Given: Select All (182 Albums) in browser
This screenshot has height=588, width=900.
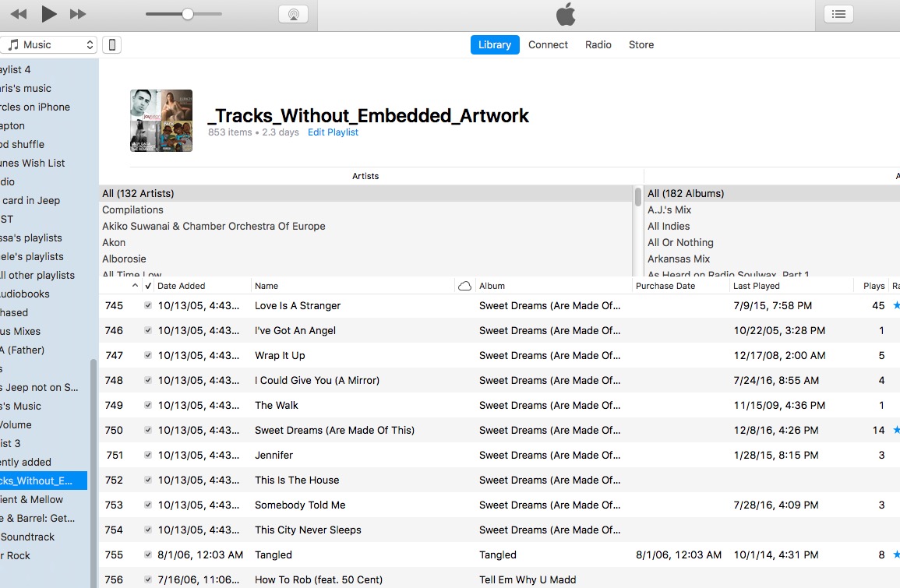Looking at the screenshot, I should [x=772, y=193].
